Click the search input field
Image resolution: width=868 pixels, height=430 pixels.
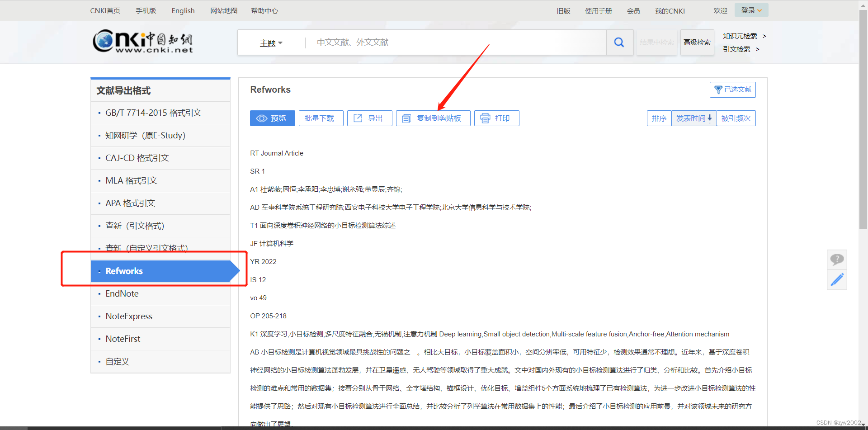(x=457, y=43)
